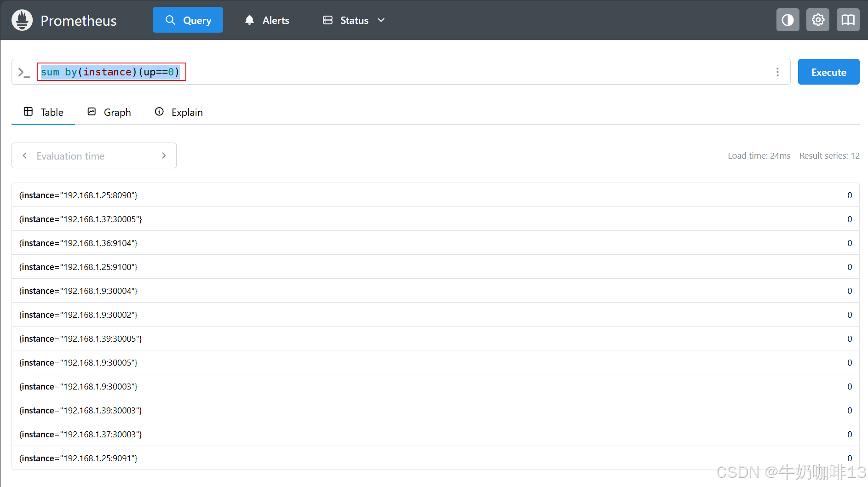Switch to the Graph tab

pos(109,112)
